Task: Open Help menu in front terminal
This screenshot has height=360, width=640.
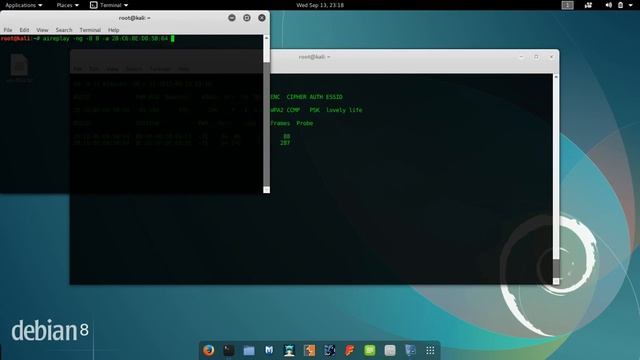Action: coord(113,30)
